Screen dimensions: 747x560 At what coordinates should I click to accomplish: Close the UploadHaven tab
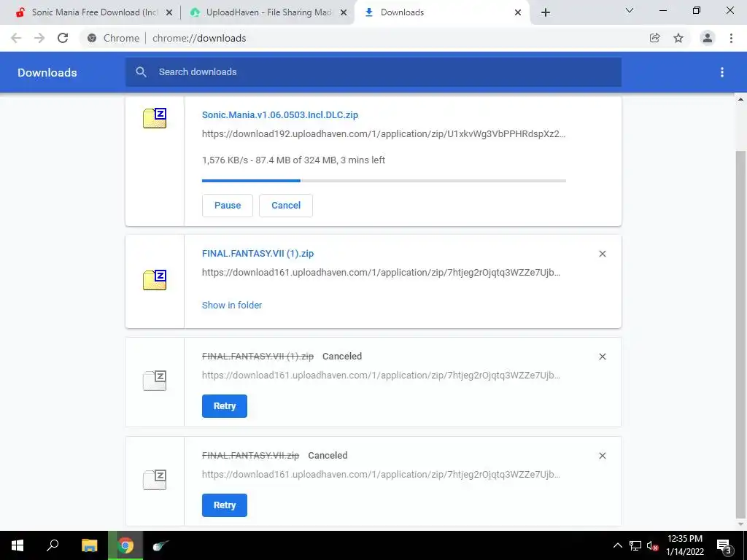(x=344, y=12)
